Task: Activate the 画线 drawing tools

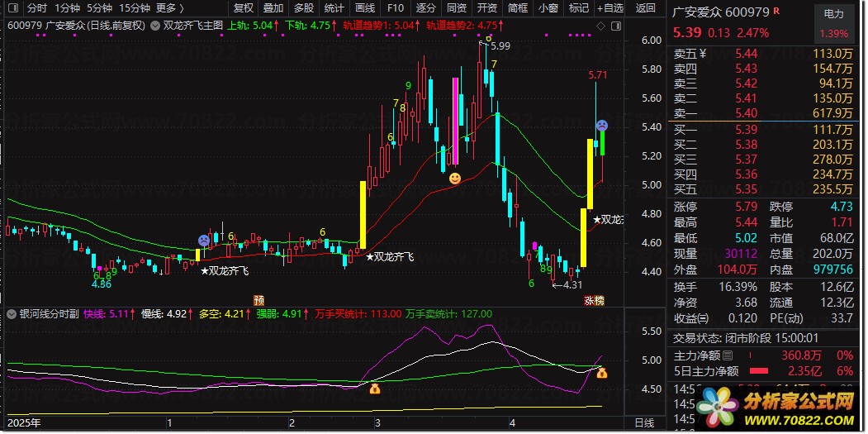Action: pos(365,7)
